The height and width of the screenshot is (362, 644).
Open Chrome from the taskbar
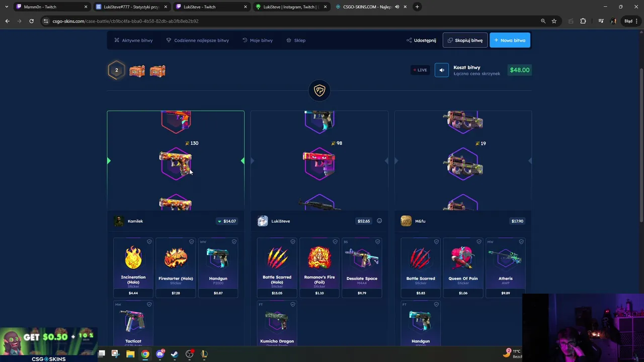(145, 354)
